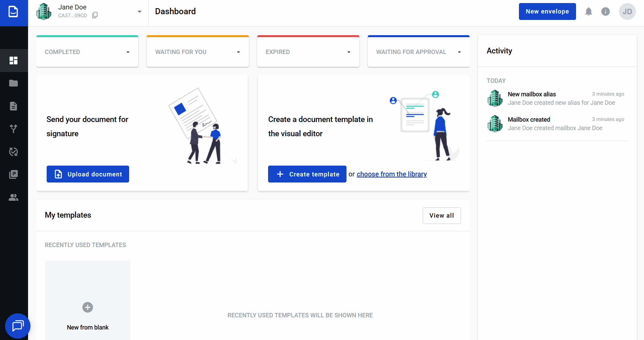Select the Completed status card
644x340 pixels.
pyautogui.click(x=87, y=52)
